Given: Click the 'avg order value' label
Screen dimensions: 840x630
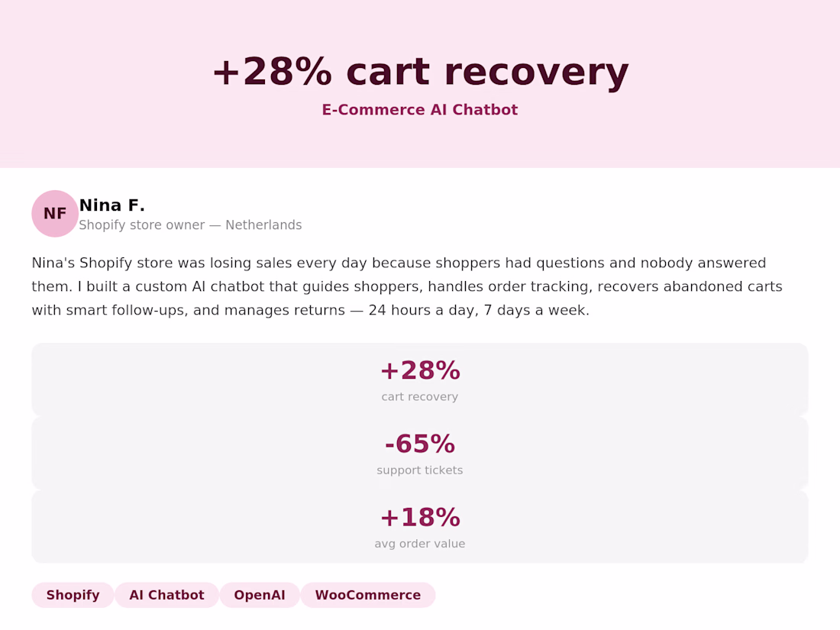Looking at the screenshot, I should [420, 544].
